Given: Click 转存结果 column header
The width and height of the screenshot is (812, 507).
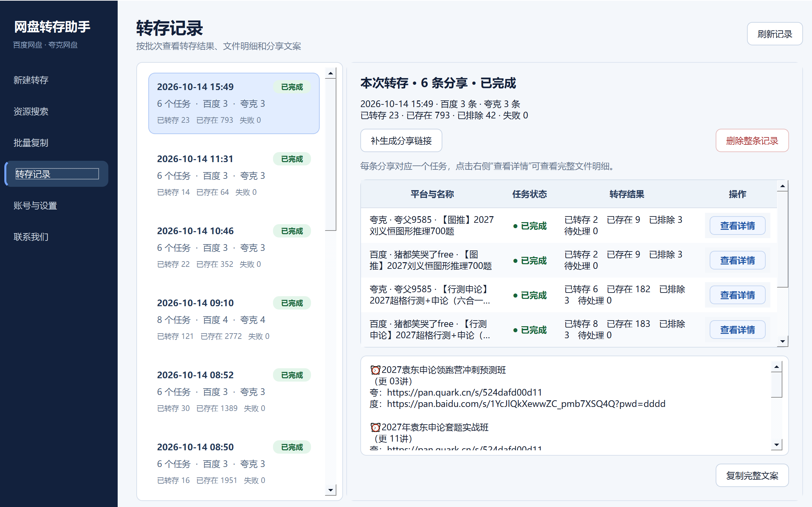Looking at the screenshot, I should (x=626, y=194).
